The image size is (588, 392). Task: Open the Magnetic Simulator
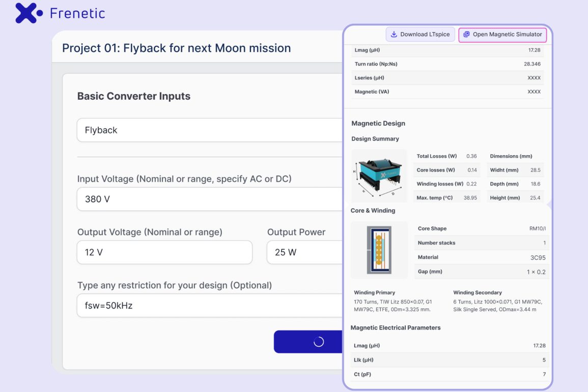pos(502,35)
